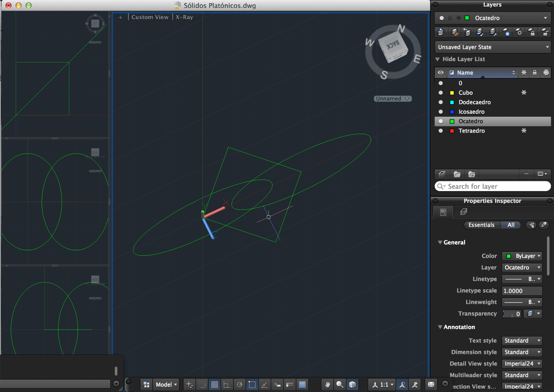Select the Pan hand tool
The width and height of the screenshot is (554, 392).
(x=327, y=385)
